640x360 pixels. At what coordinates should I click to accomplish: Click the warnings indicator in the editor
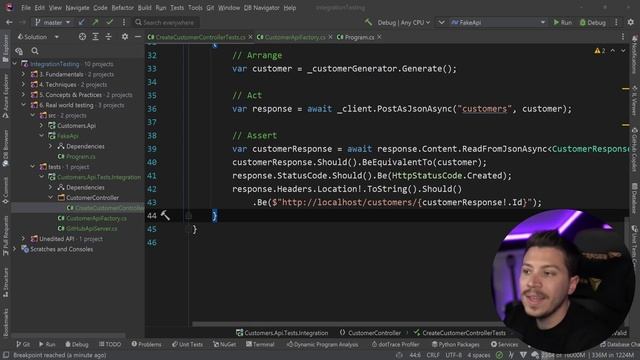pyautogui.click(x=600, y=51)
